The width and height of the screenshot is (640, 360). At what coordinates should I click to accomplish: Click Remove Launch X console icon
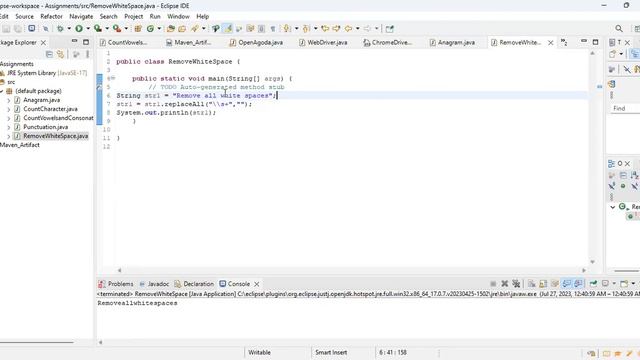tap(504, 284)
